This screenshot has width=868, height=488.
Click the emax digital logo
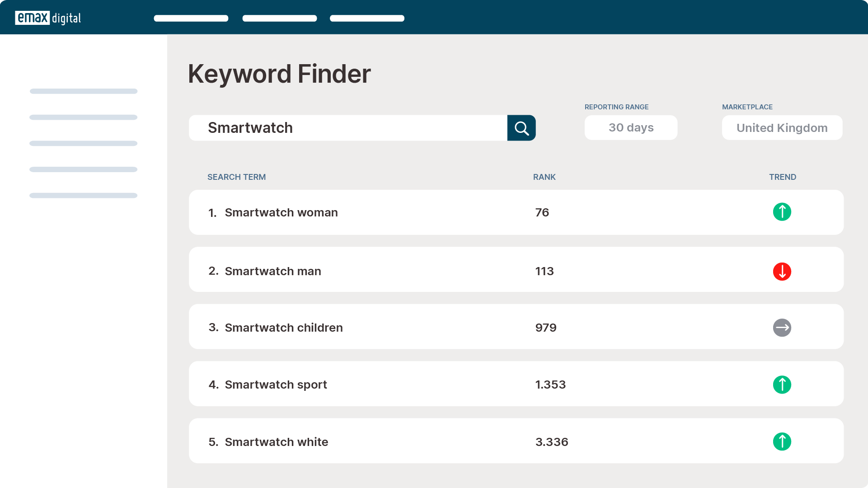click(x=48, y=18)
